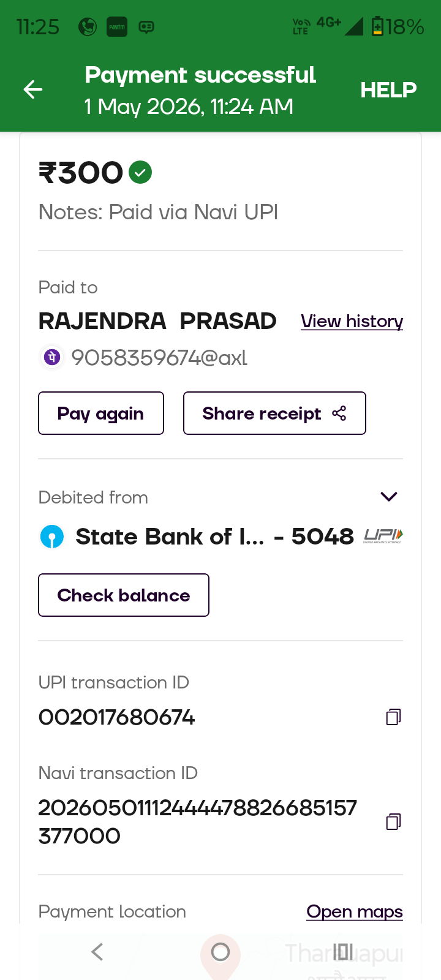Click the UPI logo next to 5048
The image size is (441, 980).
[x=383, y=536]
